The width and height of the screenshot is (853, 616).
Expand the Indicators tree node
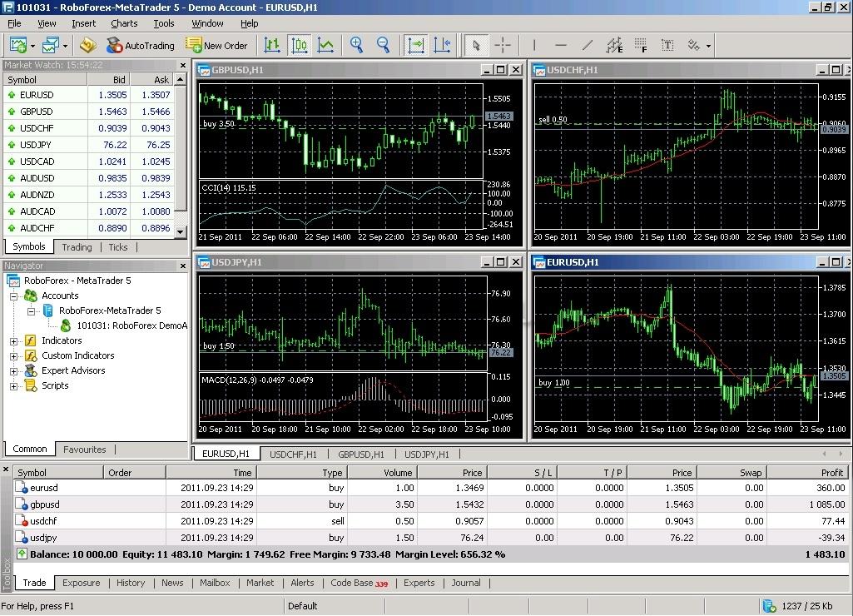pyautogui.click(x=14, y=340)
